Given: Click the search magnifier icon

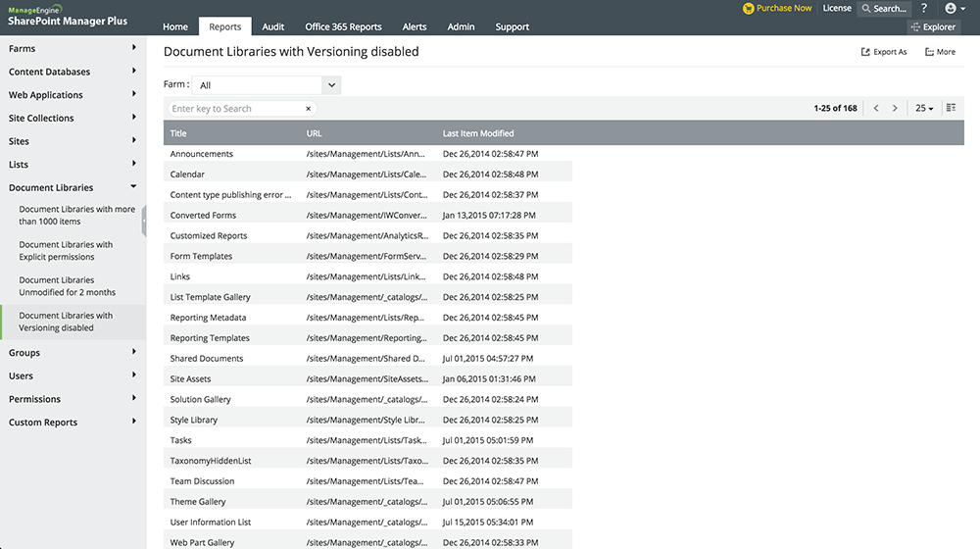Looking at the screenshot, I should [866, 9].
